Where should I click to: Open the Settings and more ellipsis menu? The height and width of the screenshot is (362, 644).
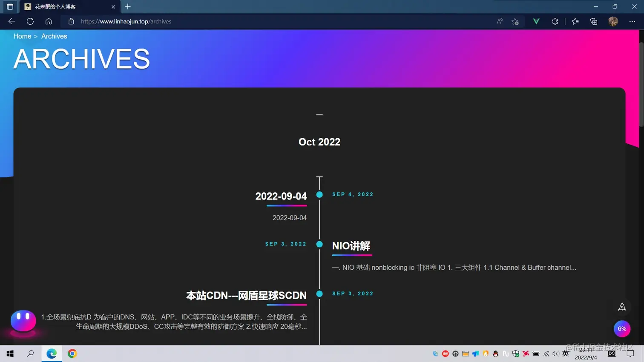632,21
